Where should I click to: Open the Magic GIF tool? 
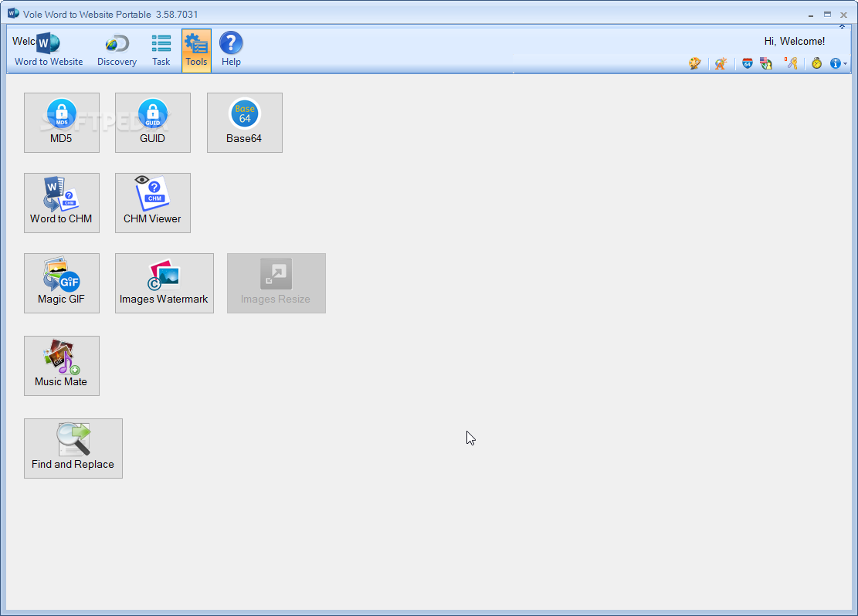62,283
